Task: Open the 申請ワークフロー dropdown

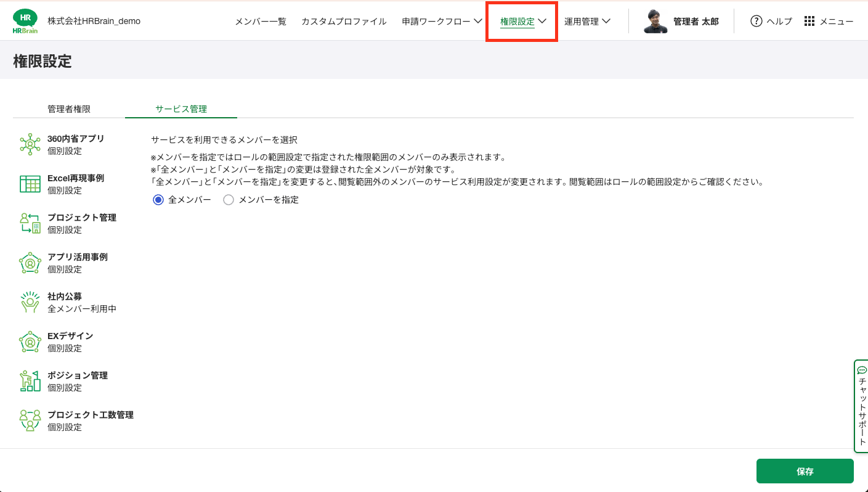Action: coord(442,21)
